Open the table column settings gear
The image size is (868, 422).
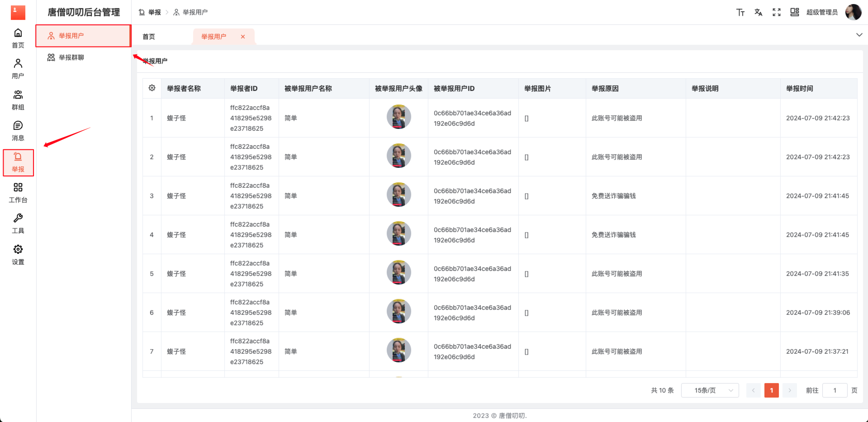(x=152, y=88)
